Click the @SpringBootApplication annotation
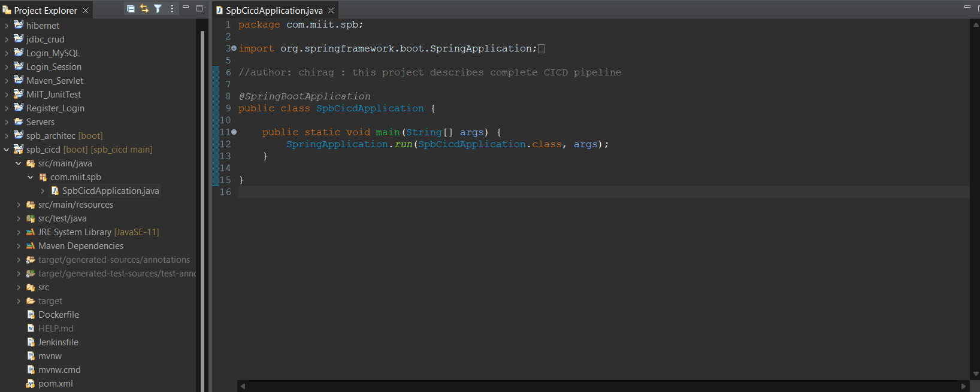This screenshot has width=980, height=392. 304,96
